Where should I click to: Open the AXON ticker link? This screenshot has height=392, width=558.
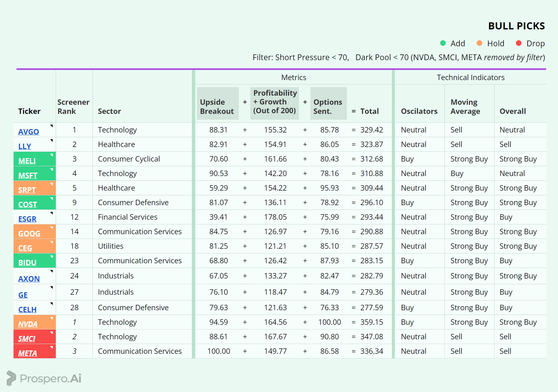coord(29,279)
